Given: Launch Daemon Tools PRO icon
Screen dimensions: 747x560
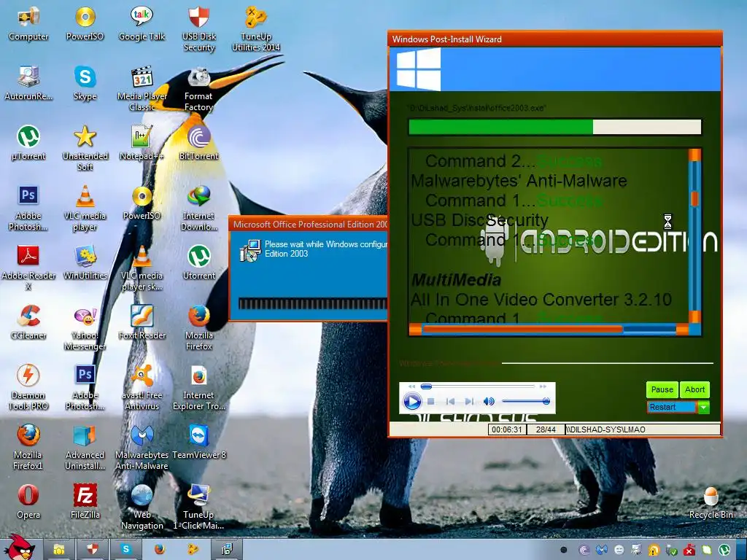Looking at the screenshot, I should (28, 388).
